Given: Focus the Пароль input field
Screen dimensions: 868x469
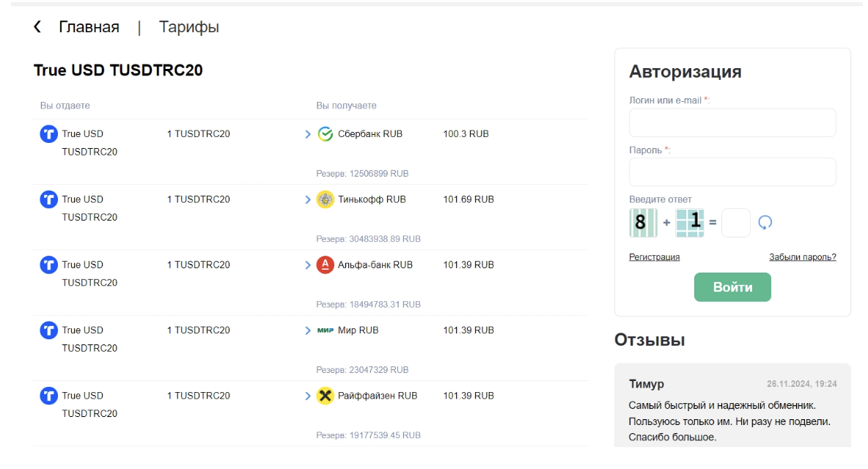Looking at the screenshot, I should pos(732,172).
